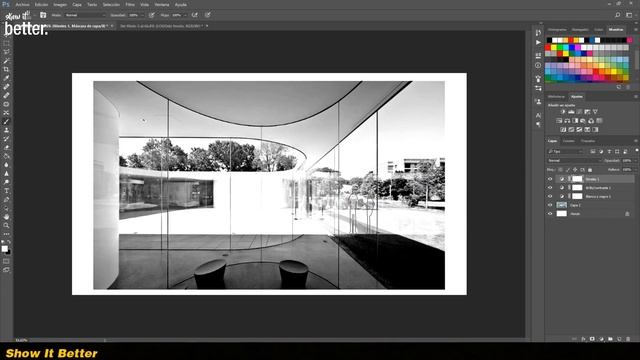640x360 pixels.
Task: Add a Color Balance adjustment from Ajustes
Action: pyautogui.click(x=567, y=121)
